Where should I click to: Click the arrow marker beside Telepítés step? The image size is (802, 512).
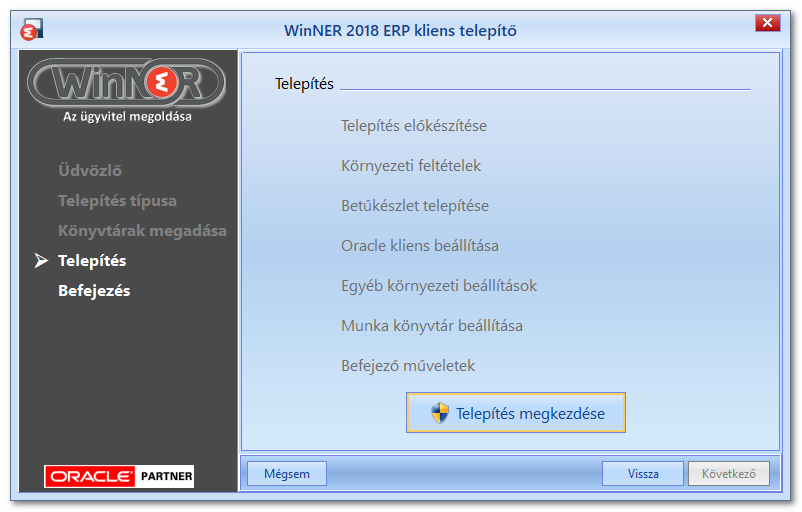pos(41,260)
